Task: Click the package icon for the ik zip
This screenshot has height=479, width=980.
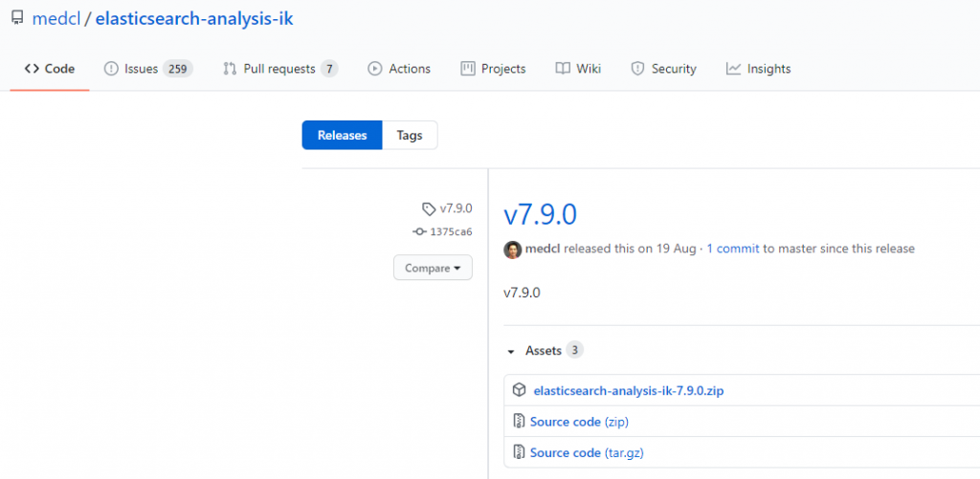Action: tap(519, 391)
